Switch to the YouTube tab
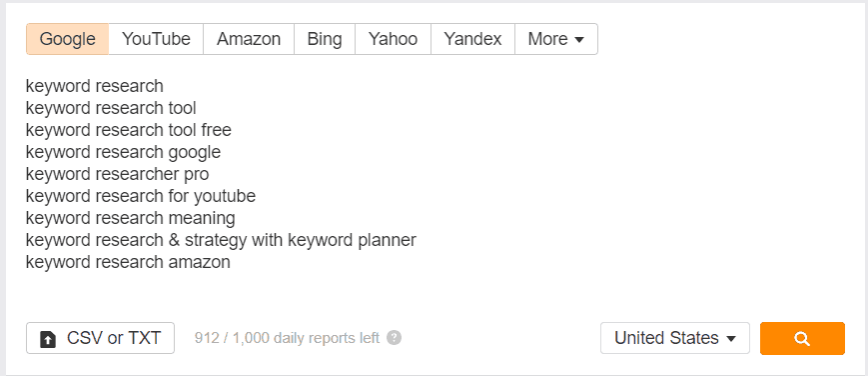868x376 pixels. 156,39
